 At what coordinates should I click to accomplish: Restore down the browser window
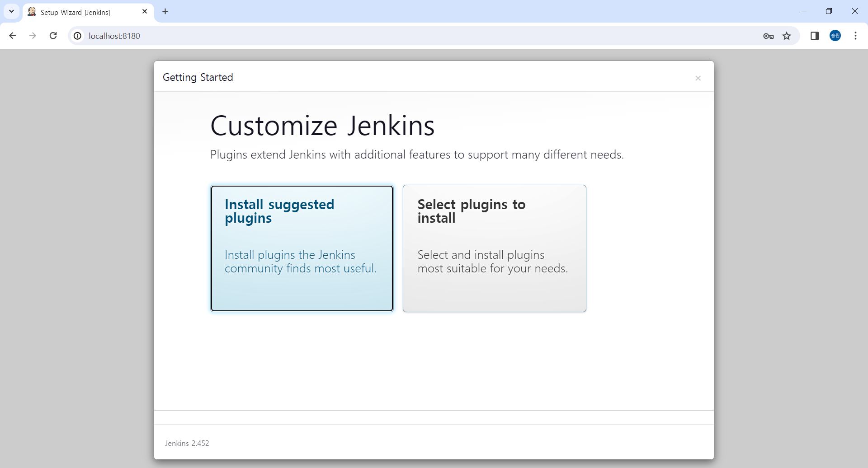829,11
